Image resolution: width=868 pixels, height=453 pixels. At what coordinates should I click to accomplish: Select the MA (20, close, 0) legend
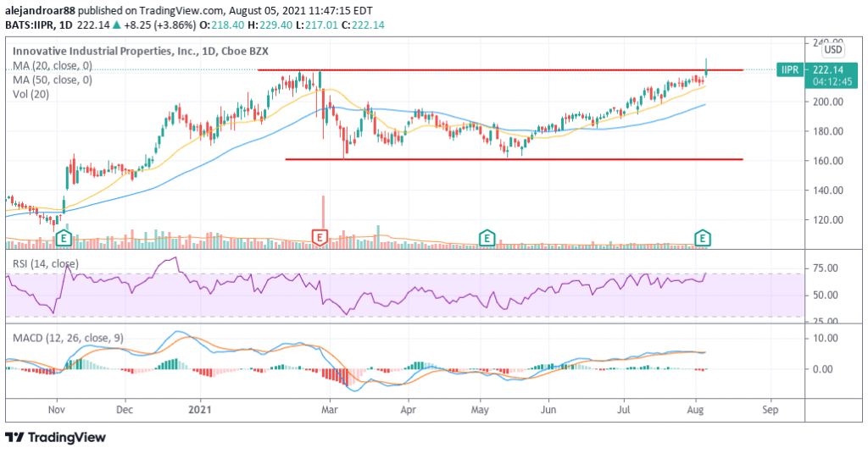click(x=52, y=65)
